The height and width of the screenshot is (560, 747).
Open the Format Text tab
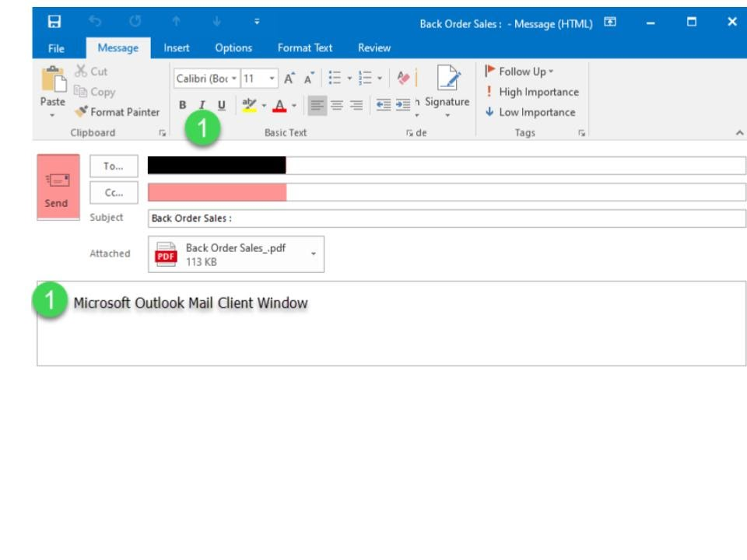305,48
